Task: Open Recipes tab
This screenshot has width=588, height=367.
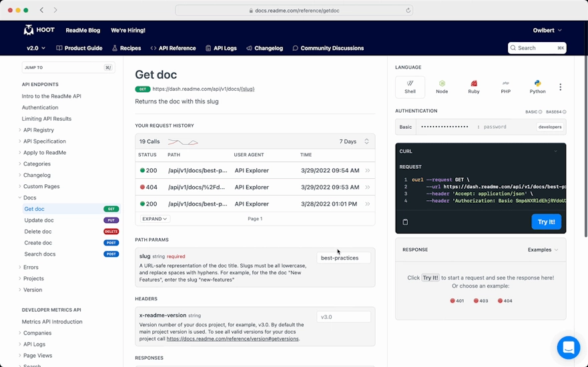Action: click(126, 48)
